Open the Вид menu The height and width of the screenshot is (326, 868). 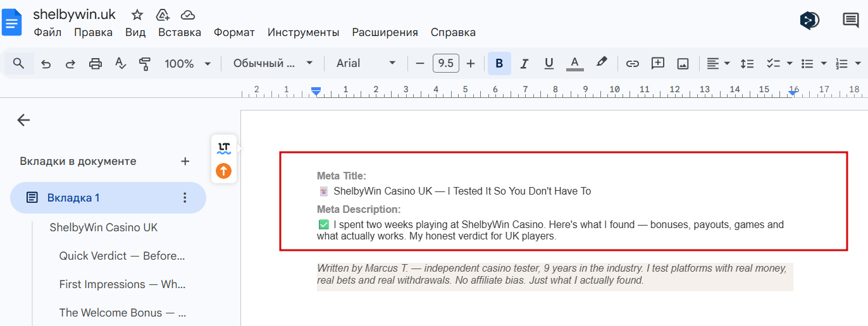point(135,32)
